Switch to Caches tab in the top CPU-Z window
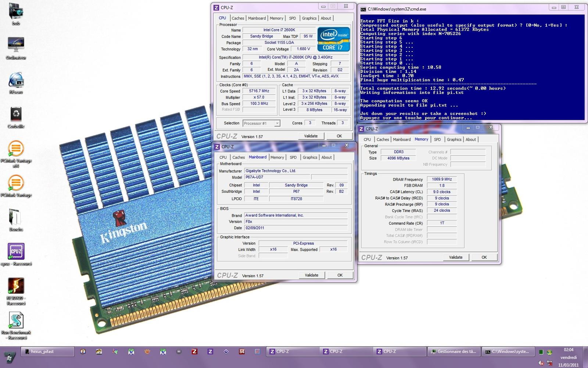Screen dimensions: 588x368 [238, 18]
